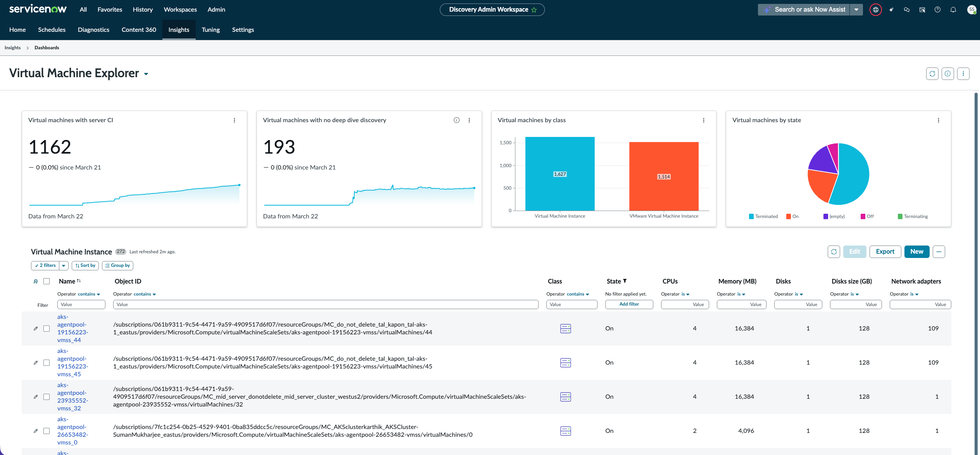Favorite the Discovery Admin Workspace star
This screenshot has height=455, width=980.
click(534, 10)
